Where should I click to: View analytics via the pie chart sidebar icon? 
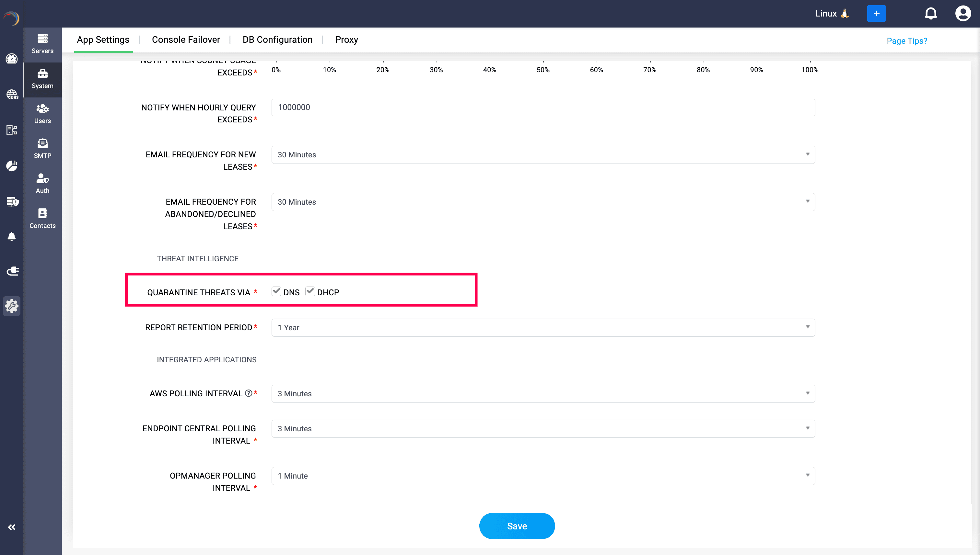point(12,166)
